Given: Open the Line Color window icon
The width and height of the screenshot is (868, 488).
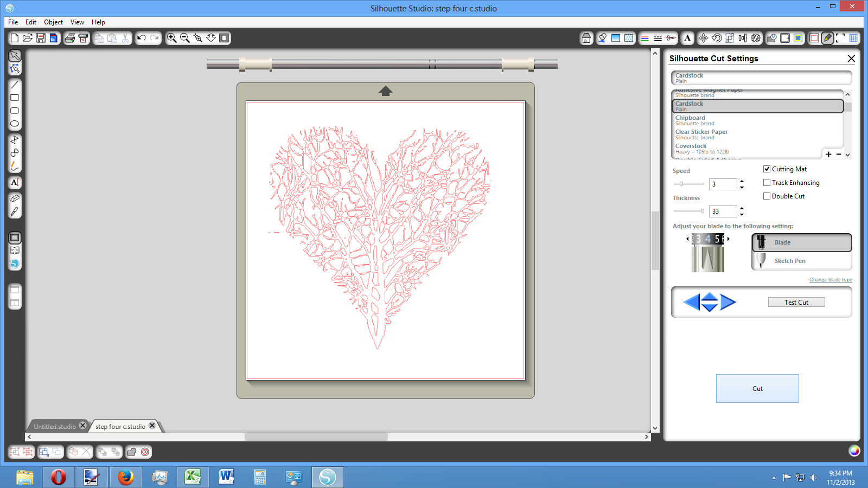Looking at the screenshot, I should point(645,38).
